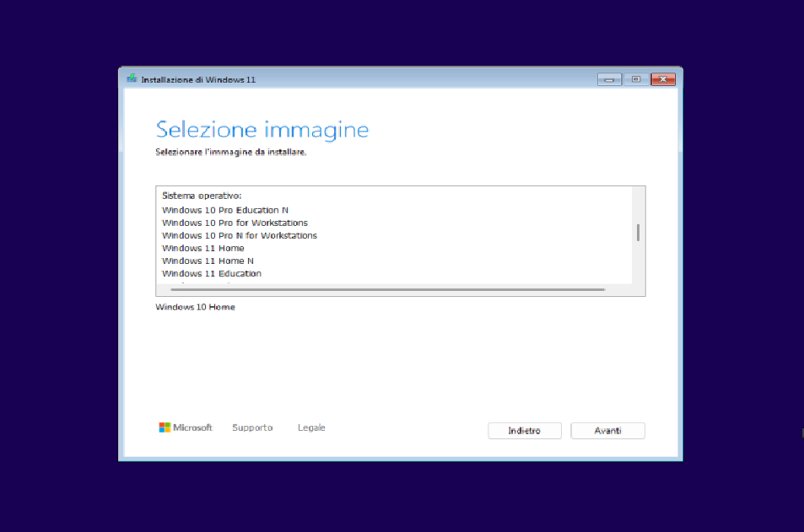This screenshot has width=804, height=532.
Task: Choose Windows 11 Home image
Action: [x=203, y=248]
